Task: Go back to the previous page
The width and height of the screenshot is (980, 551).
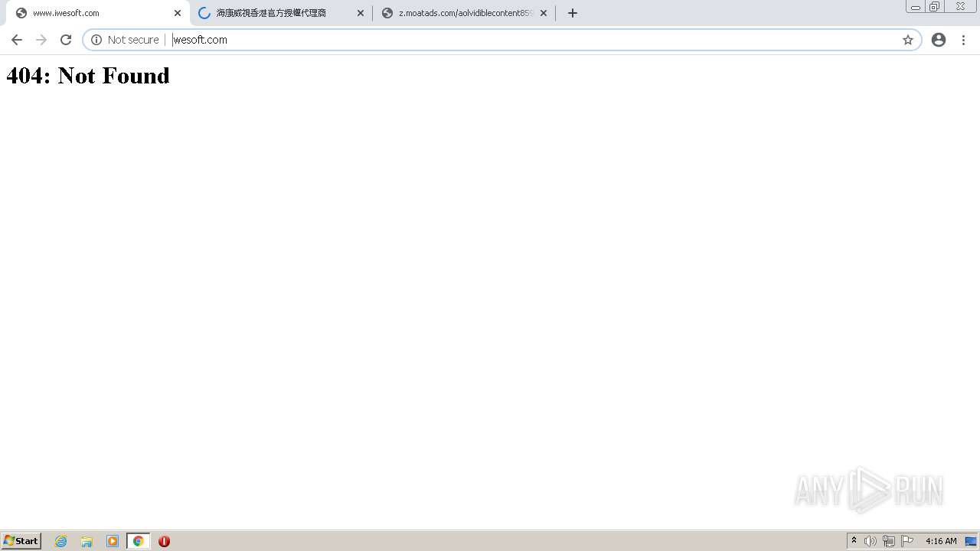Action: (17, 40)
